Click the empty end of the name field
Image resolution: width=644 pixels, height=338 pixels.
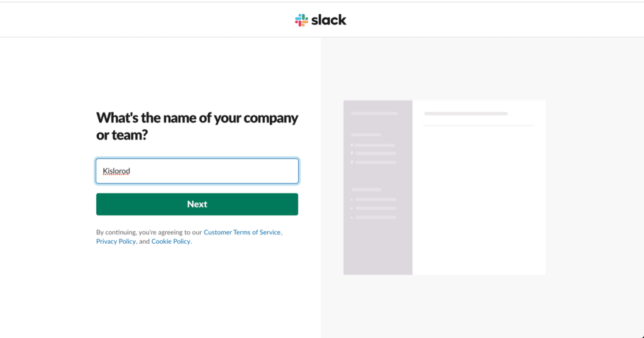pyautogui.click(x=252, y=171)
